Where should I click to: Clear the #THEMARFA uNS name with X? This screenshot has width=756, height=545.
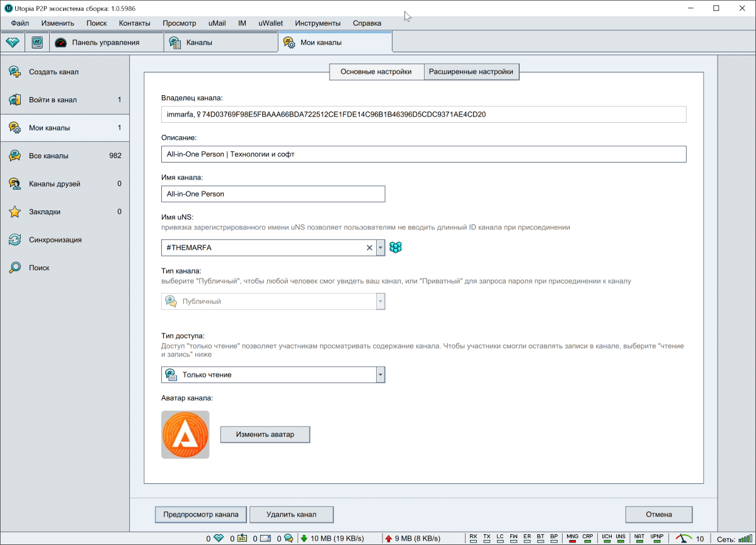click(370, 248)
